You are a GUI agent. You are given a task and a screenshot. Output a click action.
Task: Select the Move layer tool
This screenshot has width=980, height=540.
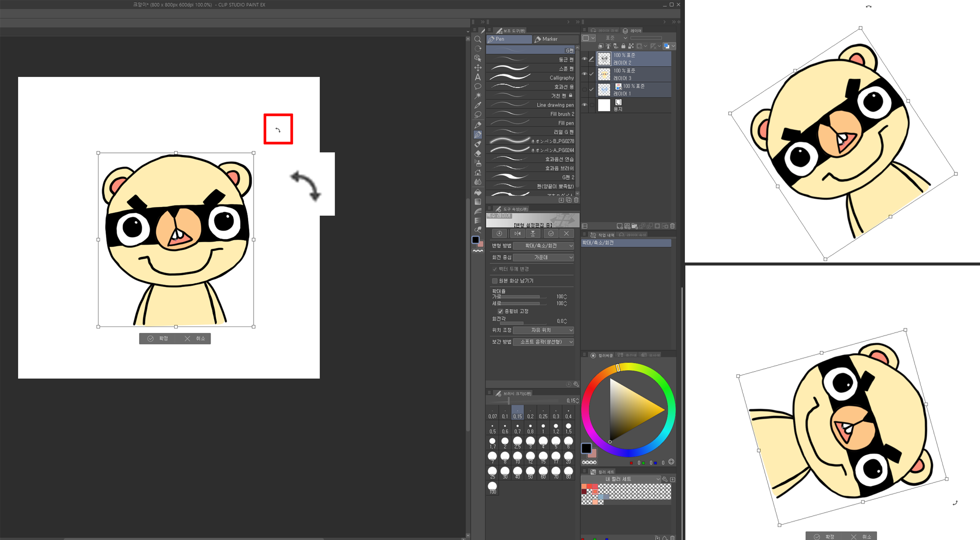click(478, 67)
